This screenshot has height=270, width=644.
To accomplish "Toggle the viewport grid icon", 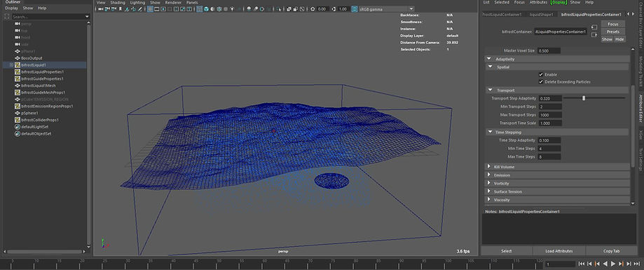I will pyautogui.click(x=151, y=8).
